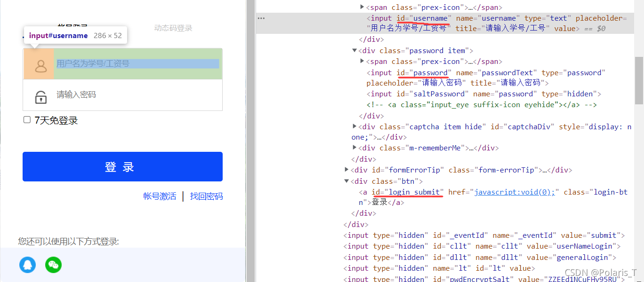Viewport: 644px width, 282px height.
Task: Select the input id="password" element line
Action: click(486, 78)
